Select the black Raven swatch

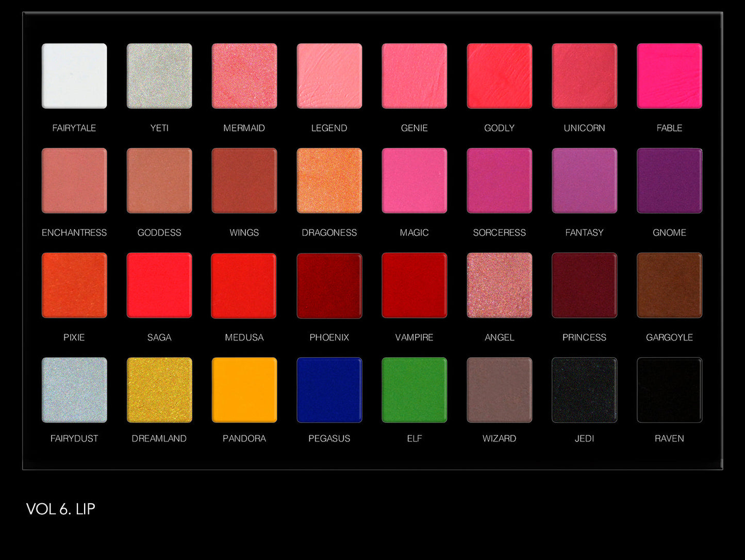(x=669, y=390)
